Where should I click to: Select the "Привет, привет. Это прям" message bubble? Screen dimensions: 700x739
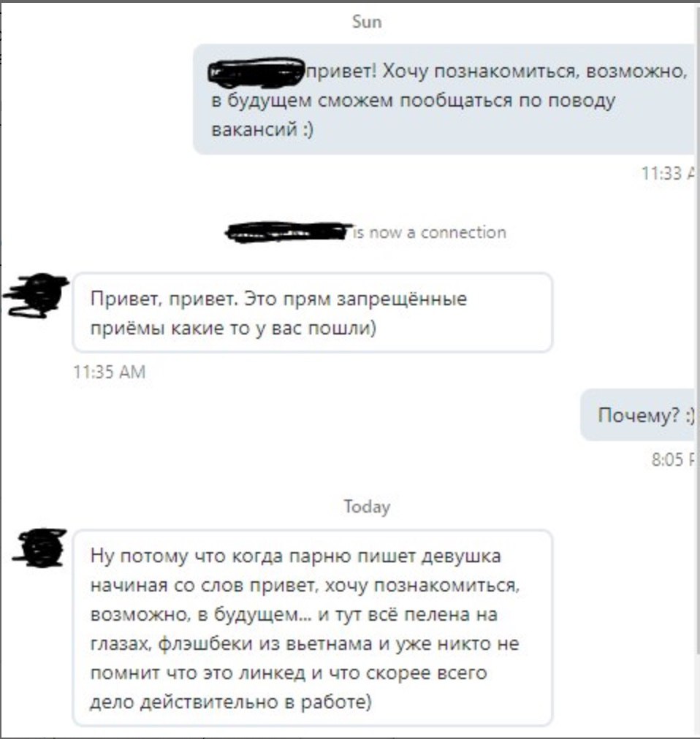312,313
